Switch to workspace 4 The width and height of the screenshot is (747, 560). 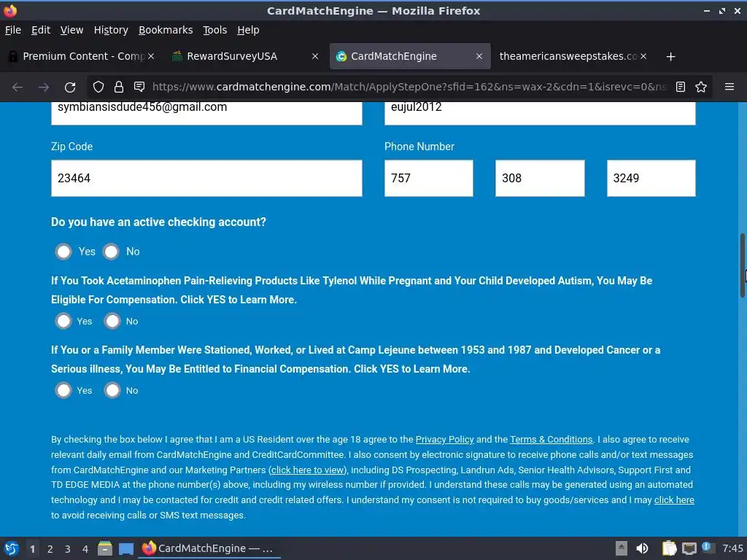pyautogui.click(x=85, y=549)
